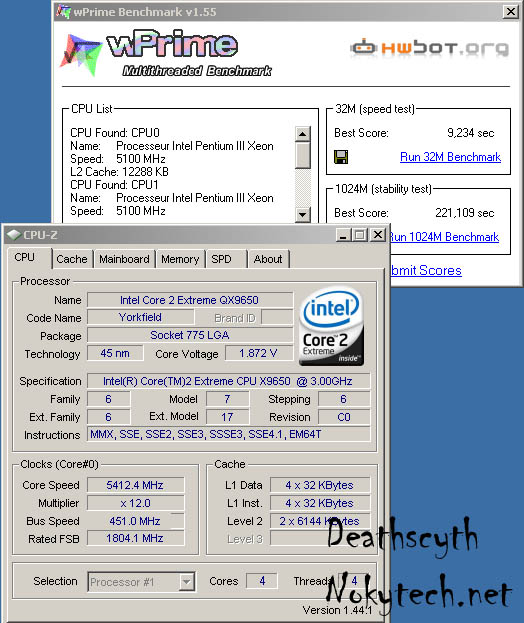Click the Stepping value 6
The width and height of the screenshot is (524, 623).
(x=344, y=399)
